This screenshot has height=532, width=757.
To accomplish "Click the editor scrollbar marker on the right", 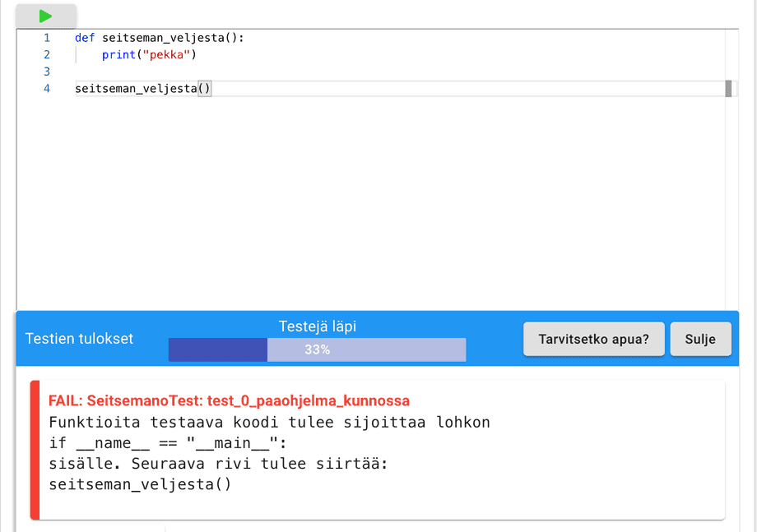I will point(728,89).
